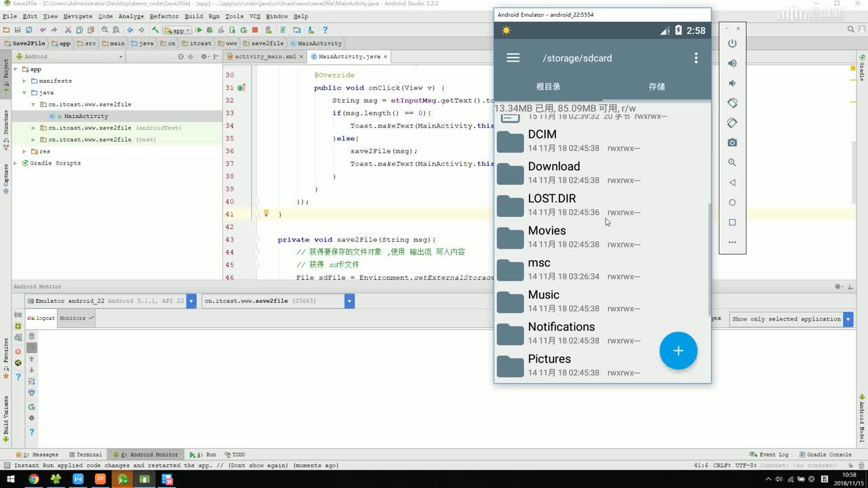This screenshot has height=488, width=868.
Task: Take an emulator screenshot with camera icon
Action: pyautogui.click(x=732, y=143)
